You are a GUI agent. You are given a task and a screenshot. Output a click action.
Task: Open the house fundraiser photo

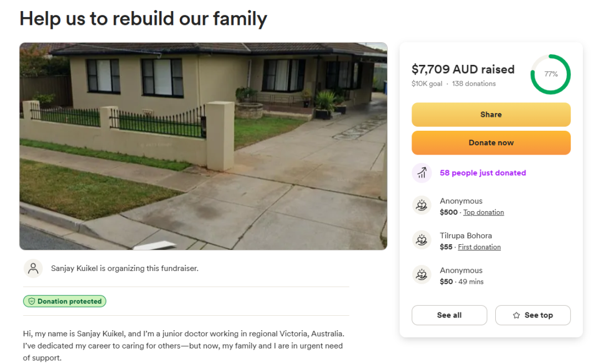[x=203, y=146]
